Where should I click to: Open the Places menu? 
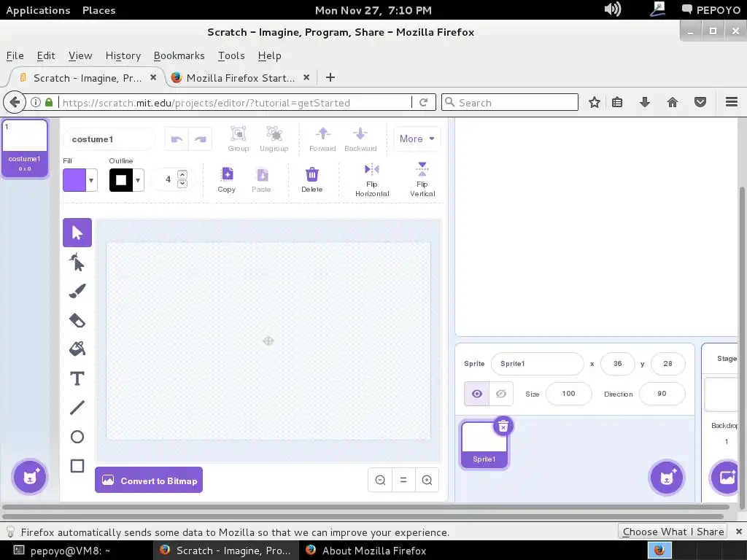point(98,10)
